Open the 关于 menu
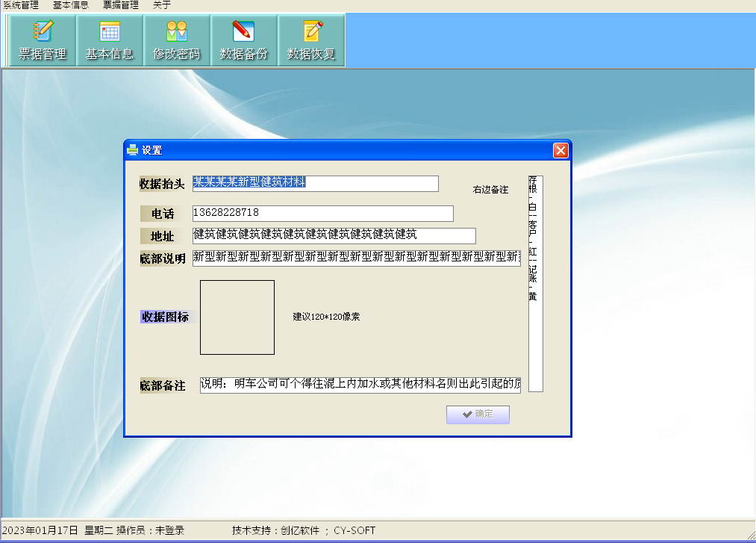Screen dimensions: 756x543 pyautogui.click(x=161, y=5)
